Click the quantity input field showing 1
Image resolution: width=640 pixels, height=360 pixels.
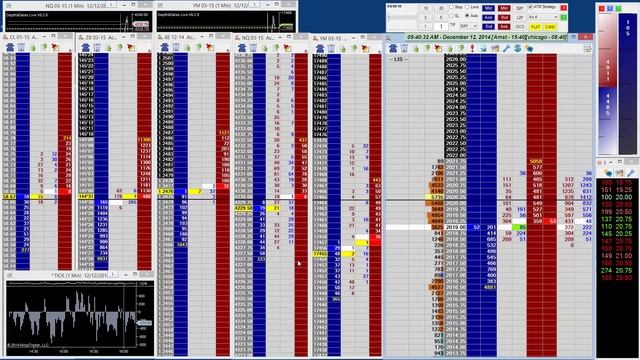[441, 27]
